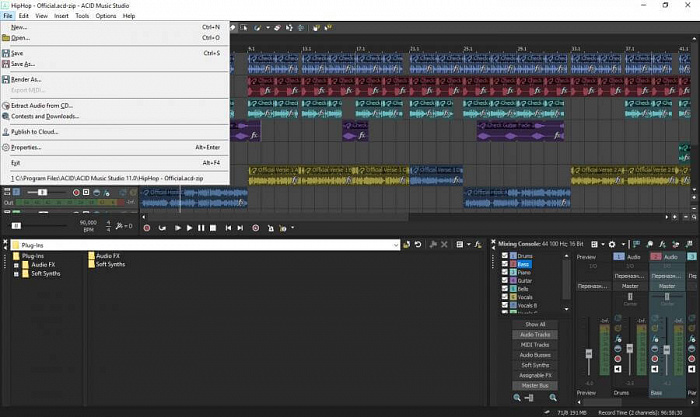Expand the Soft Synths tree node

click(16, 273)
